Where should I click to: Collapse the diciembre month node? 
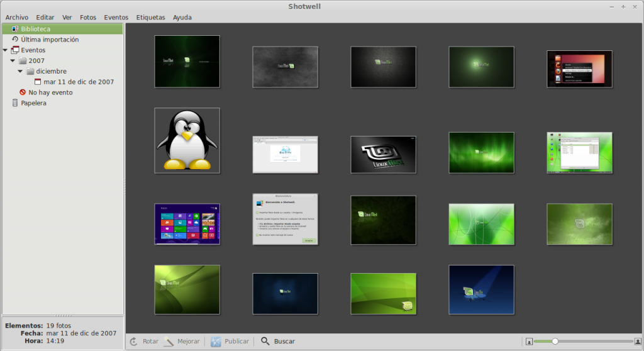(20, 71)
